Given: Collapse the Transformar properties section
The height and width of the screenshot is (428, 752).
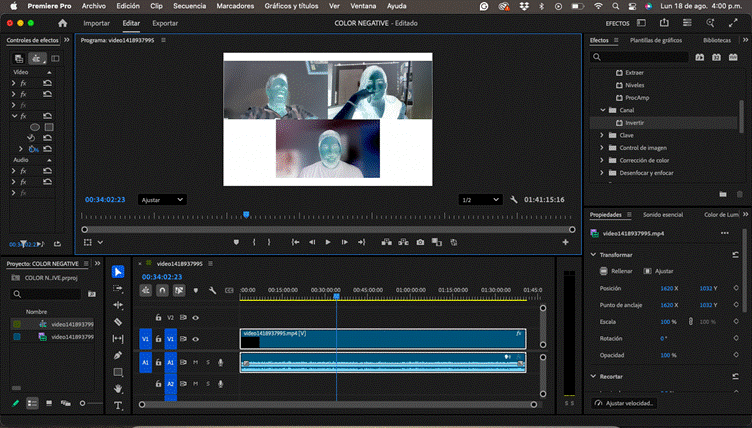Looking at the screenshot, I should tap(593, 255).
